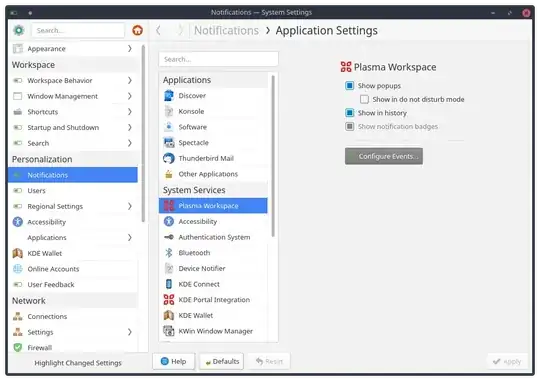Click the Configure Events button
Image resolution: width=540 pixels, height=381 pixels.
tap(384, 156)
